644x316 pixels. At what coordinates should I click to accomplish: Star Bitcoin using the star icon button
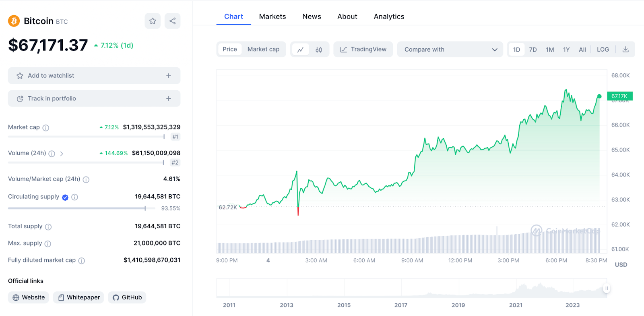[153, 21]
